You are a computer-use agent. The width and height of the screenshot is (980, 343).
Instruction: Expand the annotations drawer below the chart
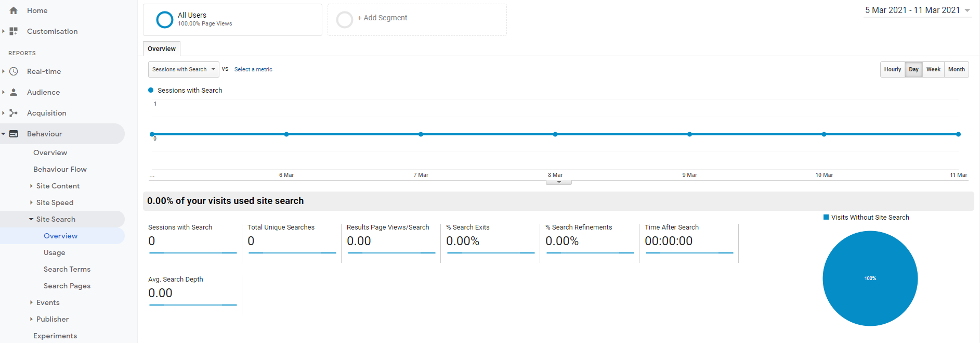click(559, 182)
